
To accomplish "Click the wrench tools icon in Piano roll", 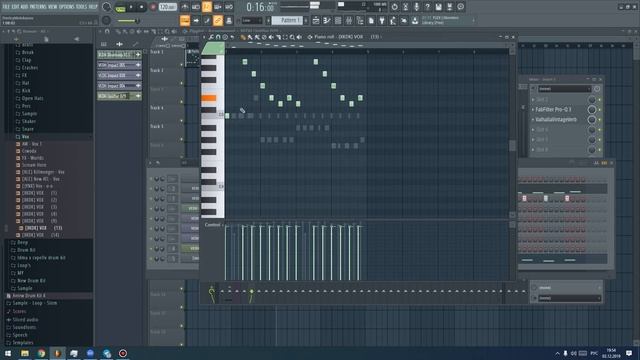I will point(211,37).
